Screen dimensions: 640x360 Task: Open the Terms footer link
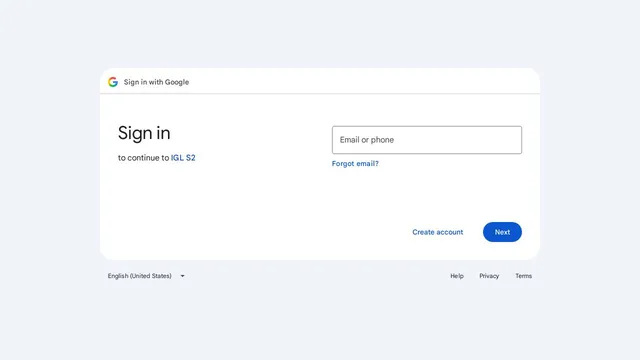point(523,276)
